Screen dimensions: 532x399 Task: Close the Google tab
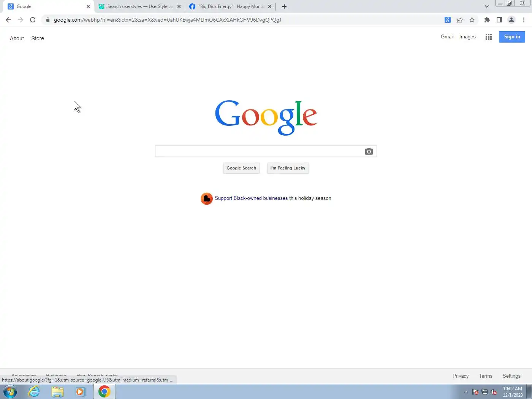coord(88,6)
